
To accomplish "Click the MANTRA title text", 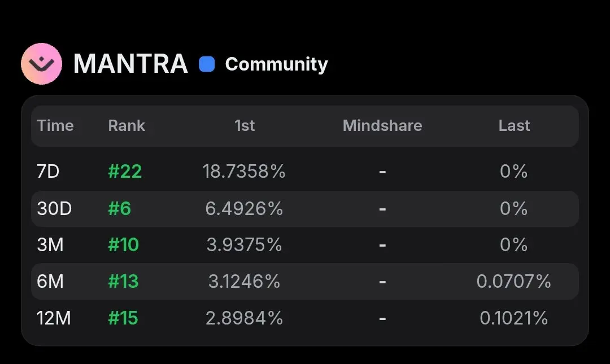I will click(130, 64).
